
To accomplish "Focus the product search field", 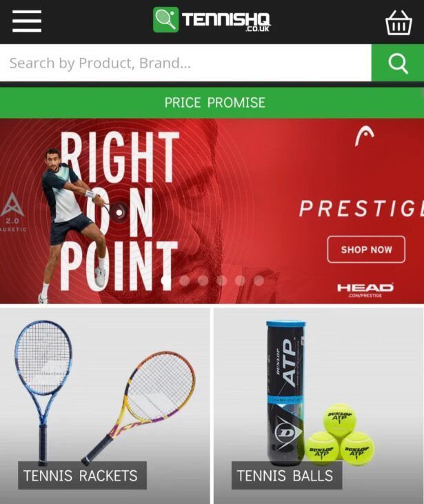I will pyautogui.click(x=185, y=63).
